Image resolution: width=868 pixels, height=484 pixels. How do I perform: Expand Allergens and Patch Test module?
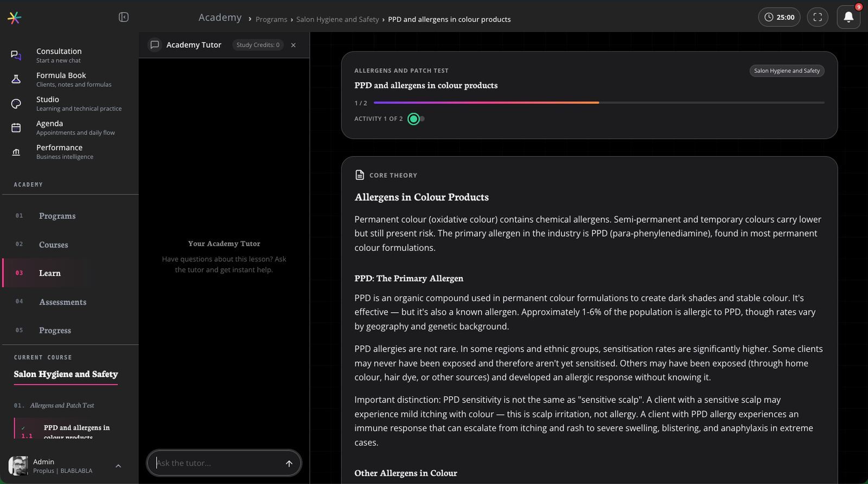pyautogui.click(x=62, y=405)
